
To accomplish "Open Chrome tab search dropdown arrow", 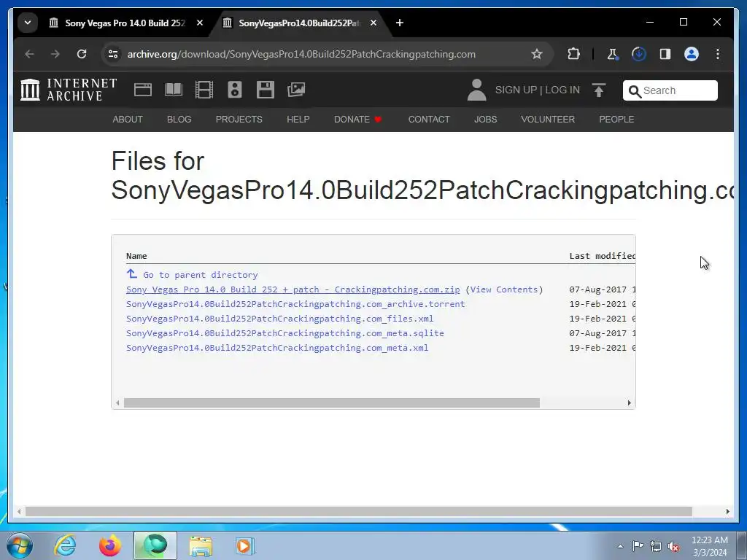I will click(28, 23).
